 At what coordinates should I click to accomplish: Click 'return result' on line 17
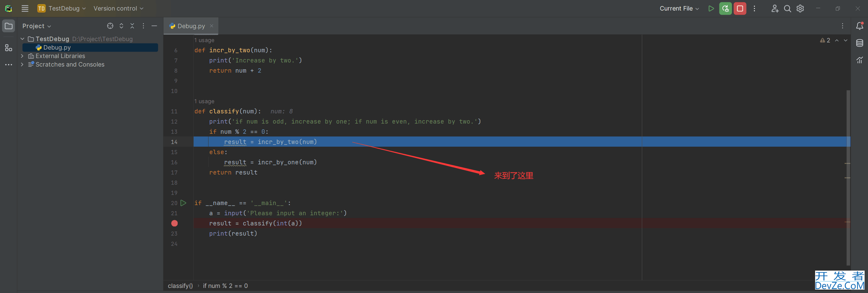point(233,172)
